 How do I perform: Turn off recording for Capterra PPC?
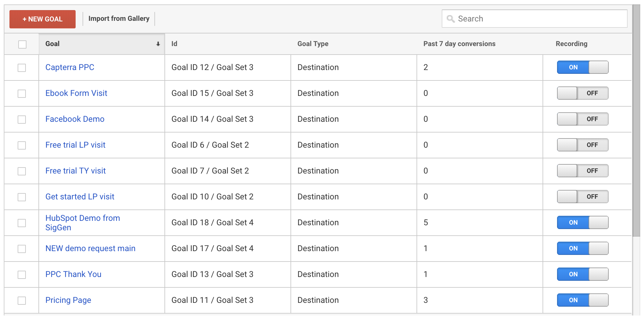(582, 67)
